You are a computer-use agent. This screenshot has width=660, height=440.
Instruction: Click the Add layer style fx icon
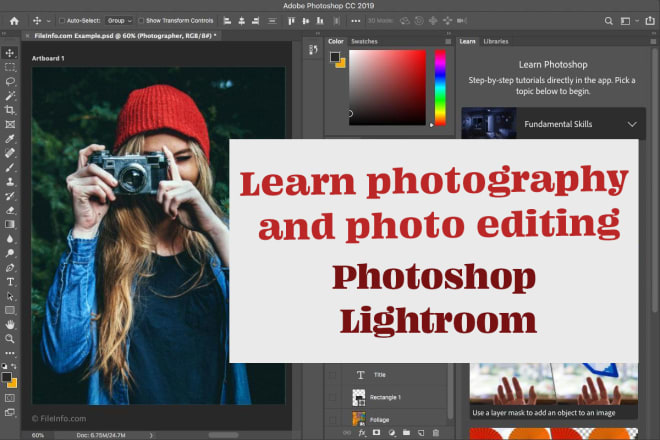[362, 432]
